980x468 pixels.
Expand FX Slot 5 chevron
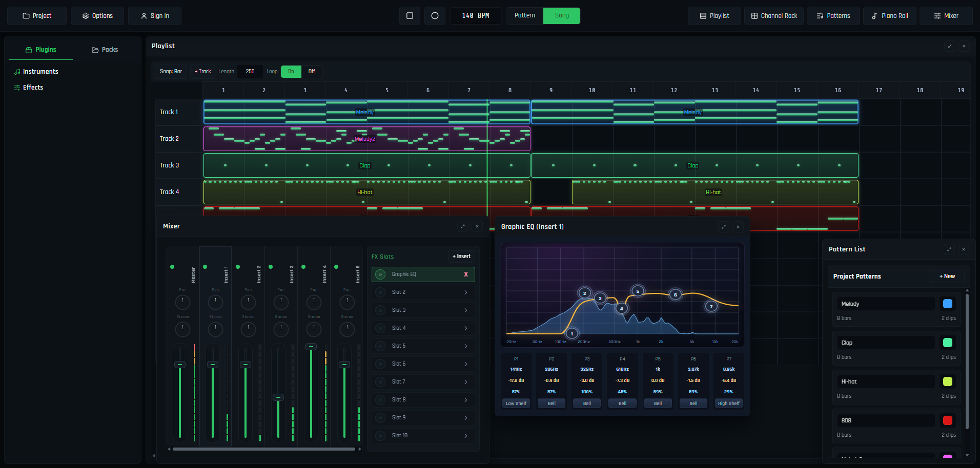click(x=466, y=346)
